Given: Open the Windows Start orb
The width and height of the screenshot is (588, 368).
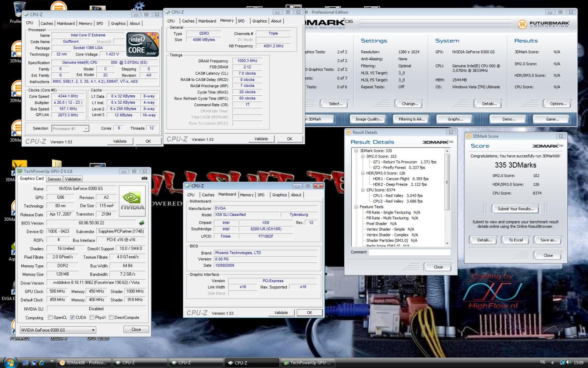Looking at the screenshot, I should [10, 362].
